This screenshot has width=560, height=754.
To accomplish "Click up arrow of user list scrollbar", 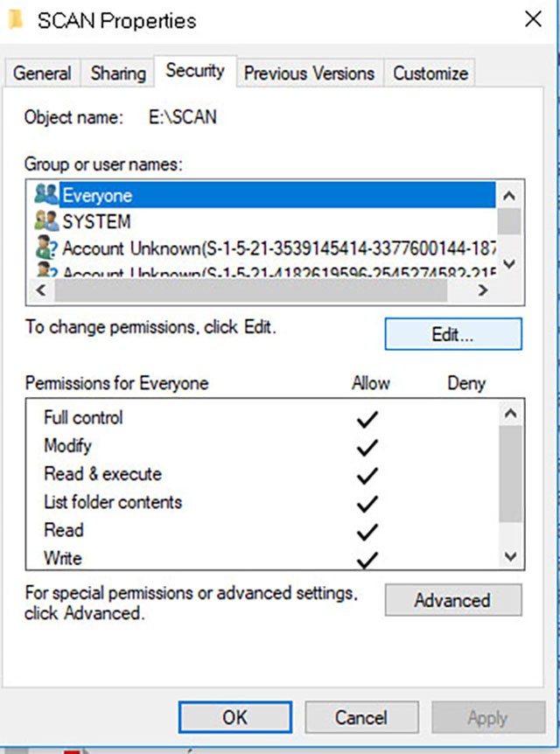I will point(509,196).
